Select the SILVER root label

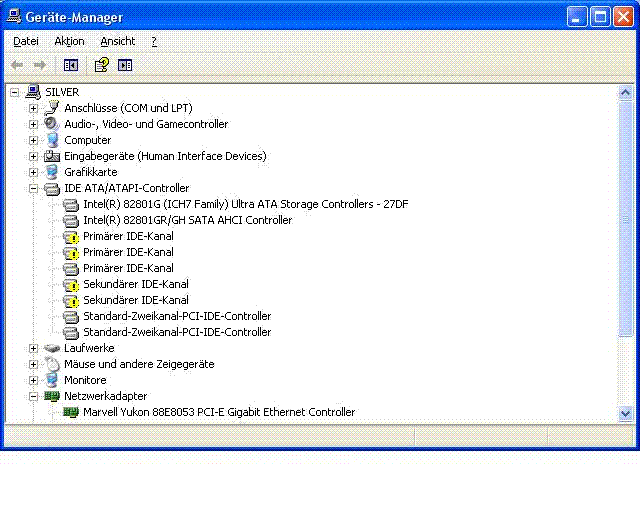pyautogui.click(x=62, y=92)
